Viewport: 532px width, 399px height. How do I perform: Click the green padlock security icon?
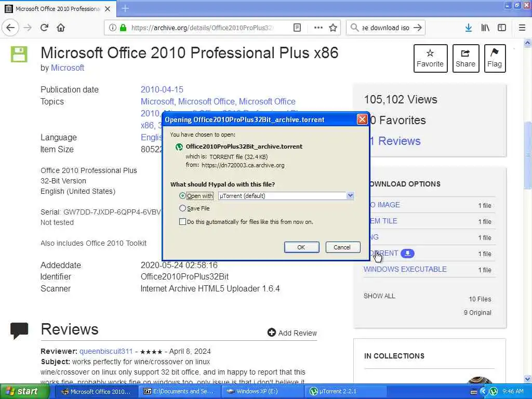[123, 28]
